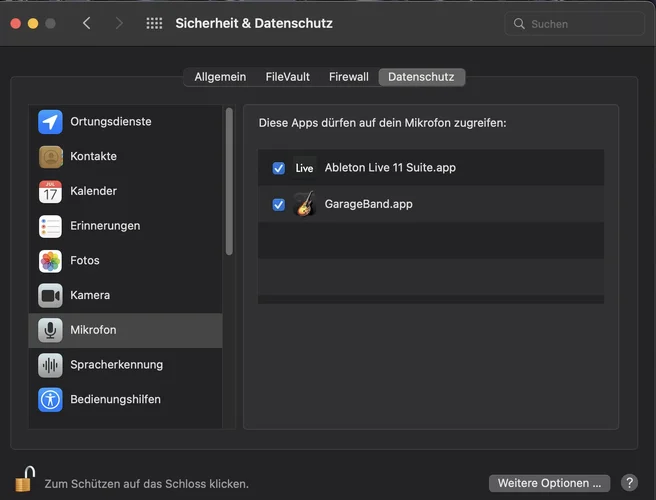Open the Fotos privacy category
This screenshot has height=500, width=656.
(x=85, y=261)
